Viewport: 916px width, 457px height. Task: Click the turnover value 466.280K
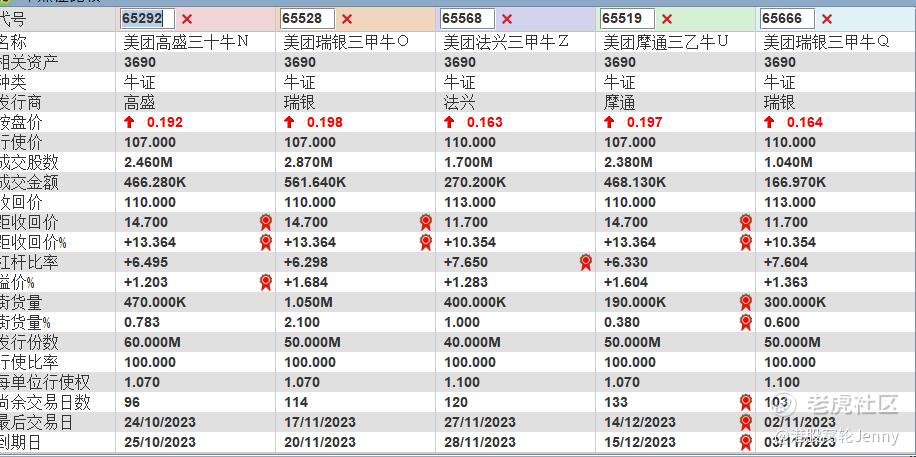point(155,182)
